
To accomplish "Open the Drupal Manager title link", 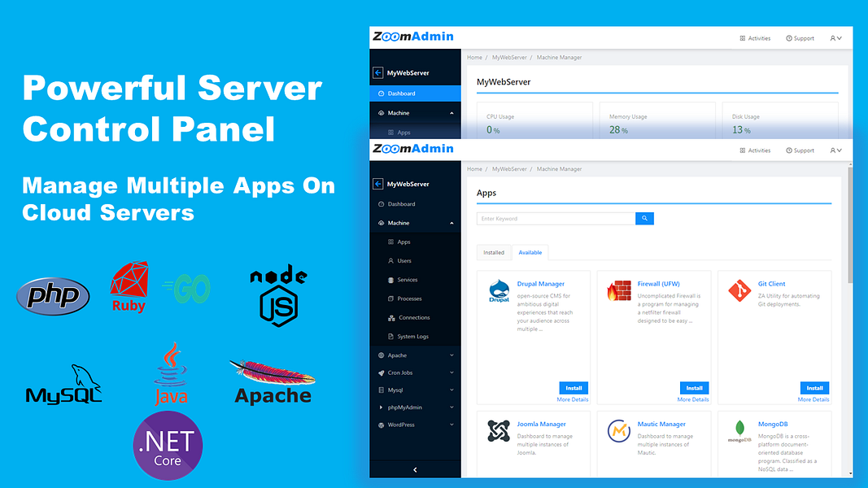I will 541,284.
